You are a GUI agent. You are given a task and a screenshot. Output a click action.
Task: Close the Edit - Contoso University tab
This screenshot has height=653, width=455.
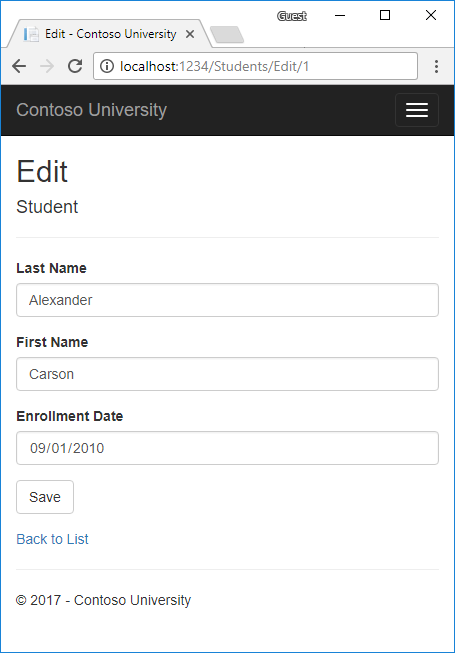pyautogui.click(x=190, y=34)
